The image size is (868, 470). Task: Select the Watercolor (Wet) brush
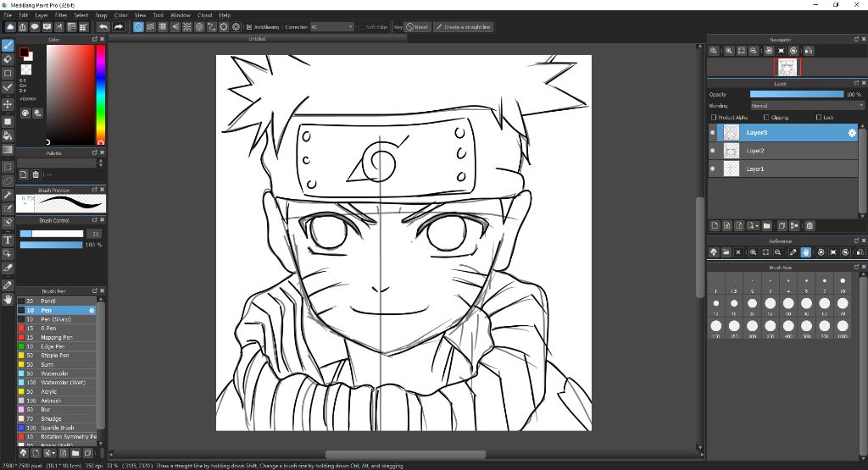(x=57, y=383)
